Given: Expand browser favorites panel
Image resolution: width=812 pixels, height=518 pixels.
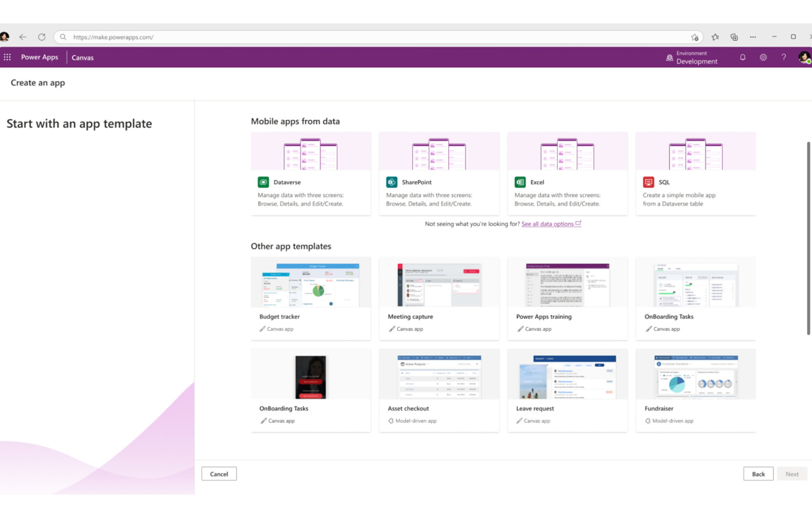Looking at the screenshot, I should pyautogui.click(x=715, y=37).
